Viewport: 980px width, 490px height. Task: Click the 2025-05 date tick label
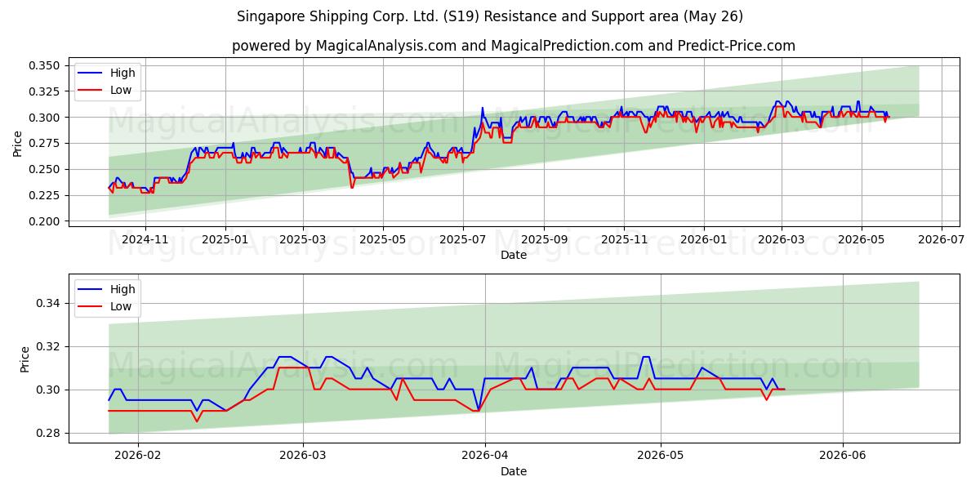[383, 239]
